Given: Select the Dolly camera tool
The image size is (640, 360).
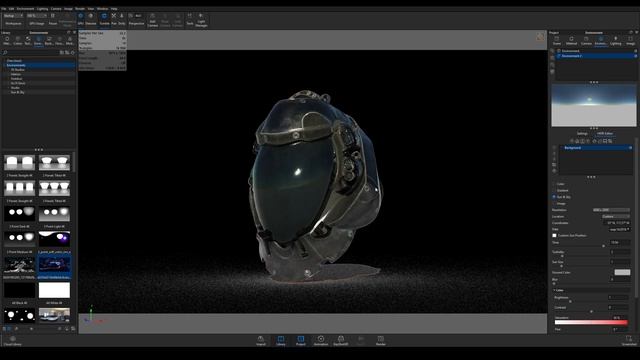Looking at the screenshot, I should point(122,19).
